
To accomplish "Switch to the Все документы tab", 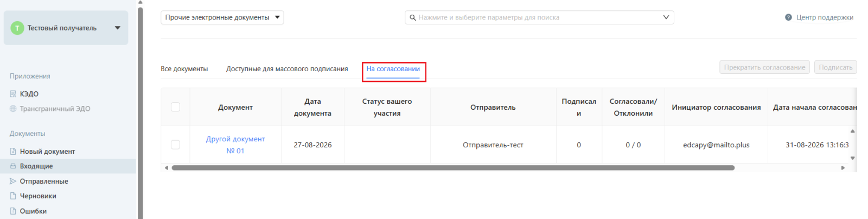I will [184, 69].
